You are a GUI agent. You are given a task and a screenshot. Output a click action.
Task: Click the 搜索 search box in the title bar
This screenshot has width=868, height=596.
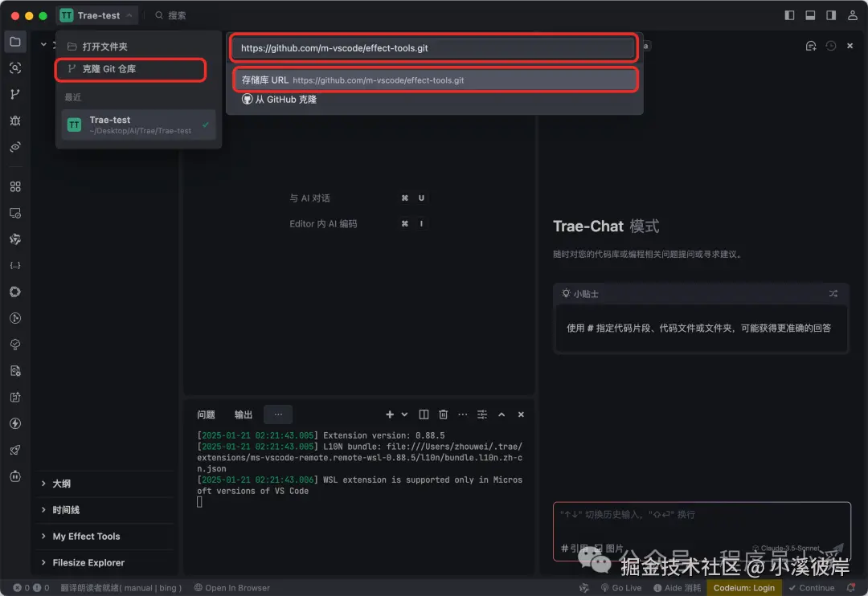tap(170, 15)
